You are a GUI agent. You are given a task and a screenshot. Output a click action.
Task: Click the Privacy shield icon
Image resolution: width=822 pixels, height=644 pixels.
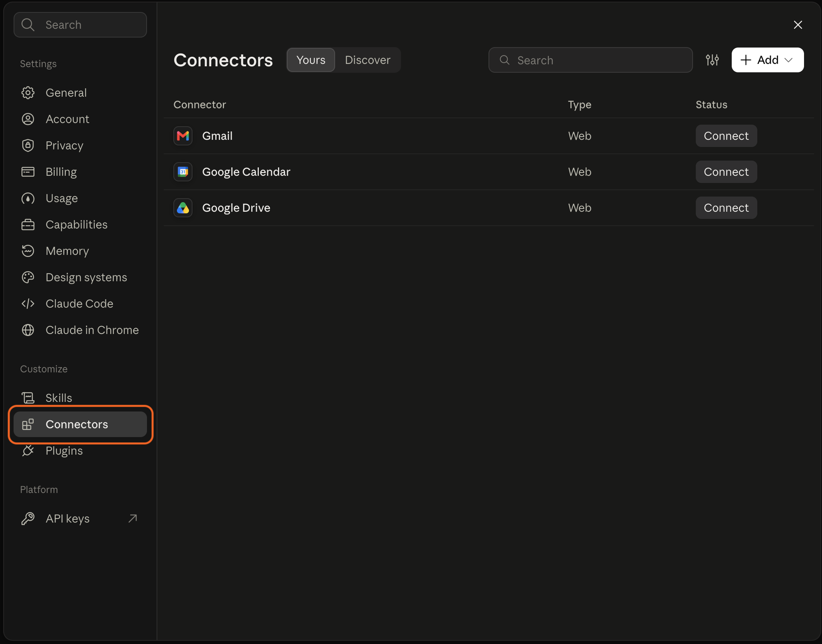click(x=28, y=145)
